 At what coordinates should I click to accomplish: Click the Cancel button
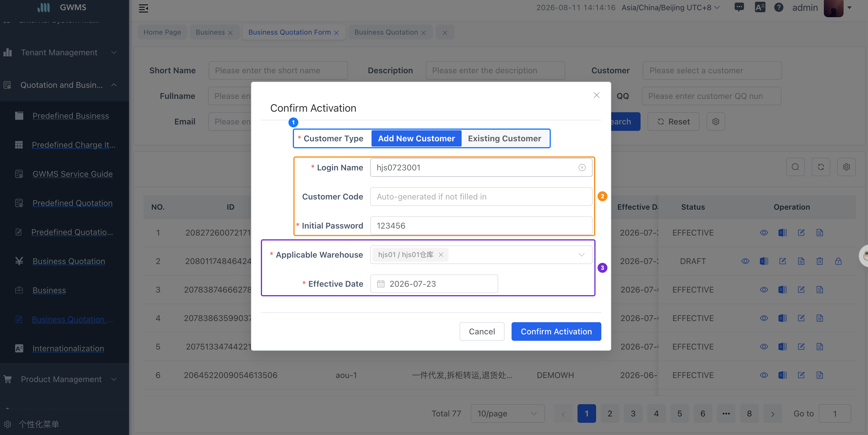click(482, 331)
